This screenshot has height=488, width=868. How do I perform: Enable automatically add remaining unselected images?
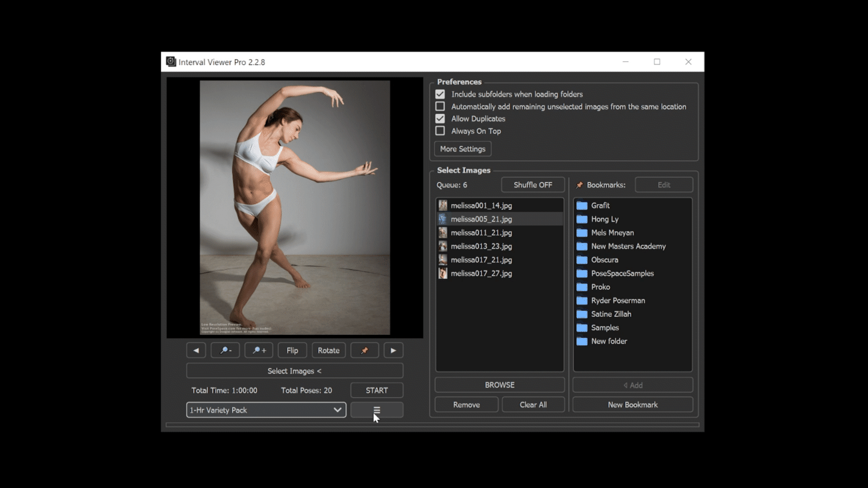(x=440, y=107)
